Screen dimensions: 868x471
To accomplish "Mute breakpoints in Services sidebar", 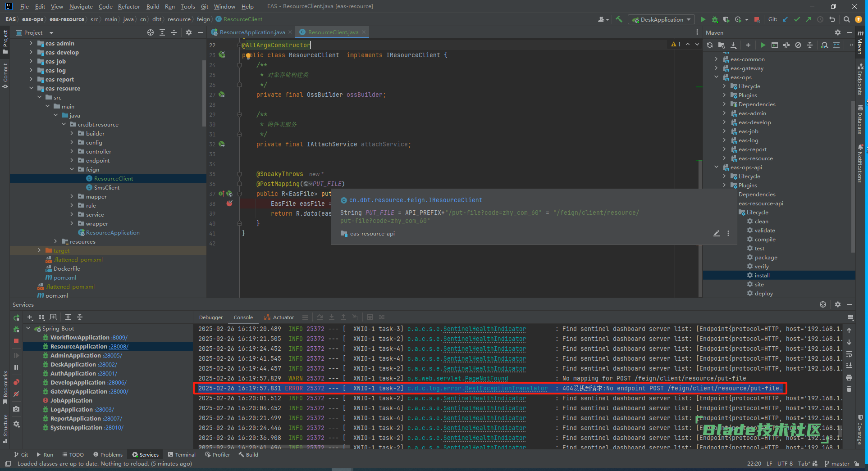I will click(16, 394).
